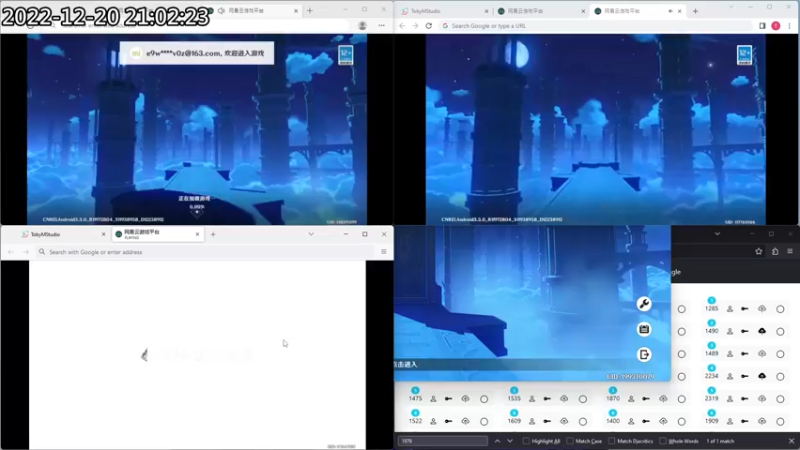Click the red profile avatar in top-right Chrome
This screenshot has width=800, height=450.
tap(776, 26)
